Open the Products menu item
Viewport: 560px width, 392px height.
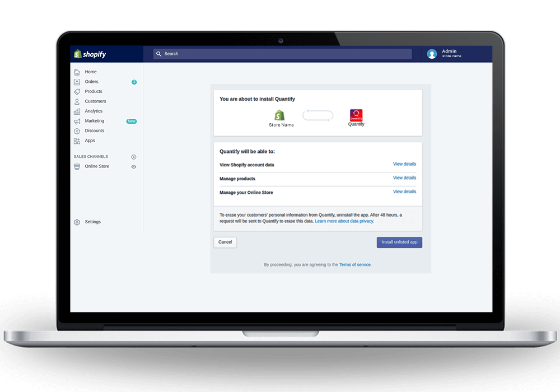click(x=94, y=91)
